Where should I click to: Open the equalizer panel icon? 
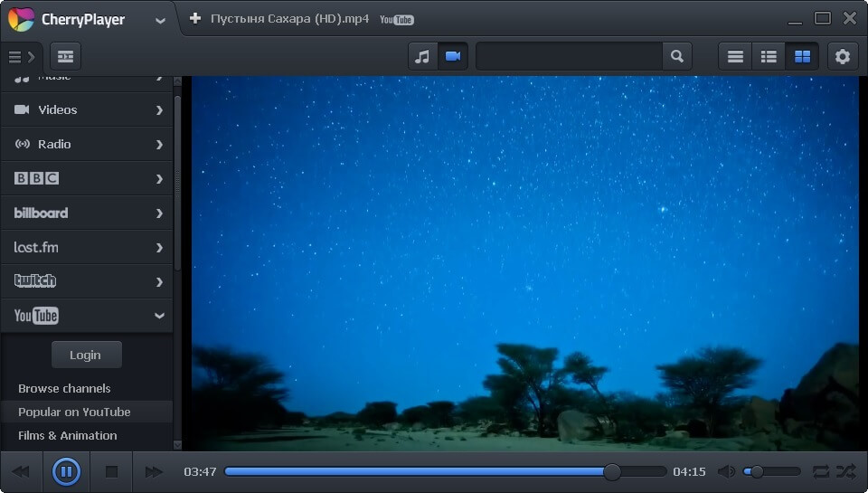click(65, 56)
